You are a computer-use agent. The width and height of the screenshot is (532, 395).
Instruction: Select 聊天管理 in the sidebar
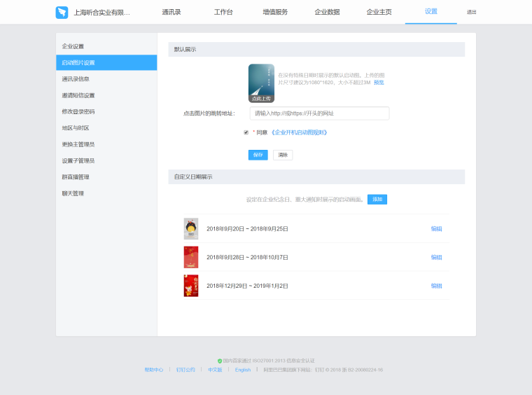[x=73, y=193]
